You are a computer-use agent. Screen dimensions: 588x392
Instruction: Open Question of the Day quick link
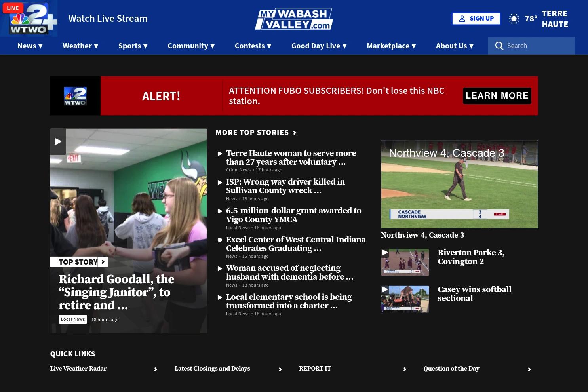pos(451,369)
